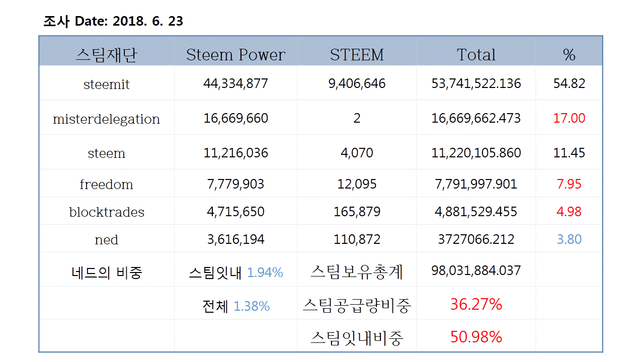Click the red value '36.27%'
The width and height of the screenshot is (644, 362).
pyautogui.click(x=476, y=304)
